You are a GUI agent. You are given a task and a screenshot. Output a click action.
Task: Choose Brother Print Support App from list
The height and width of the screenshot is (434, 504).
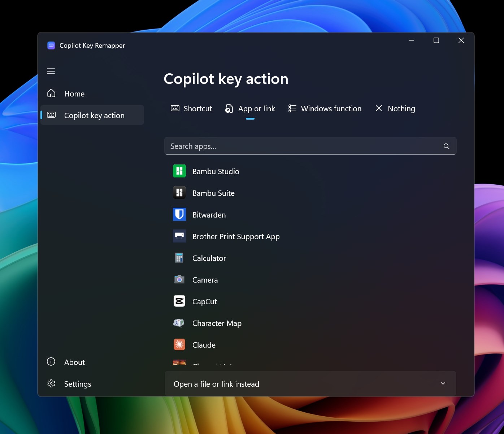(310, 236)
